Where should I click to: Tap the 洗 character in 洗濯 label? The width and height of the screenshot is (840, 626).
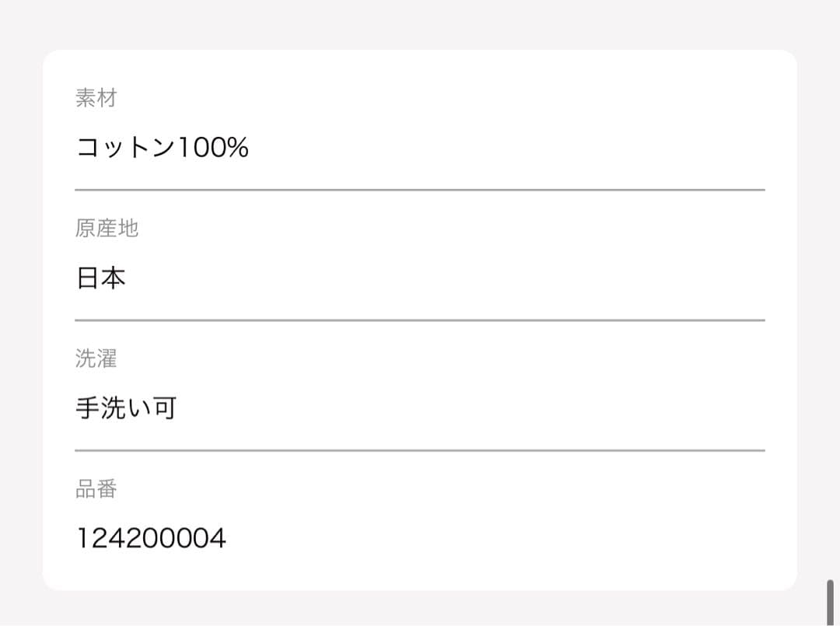pos(86,358)
